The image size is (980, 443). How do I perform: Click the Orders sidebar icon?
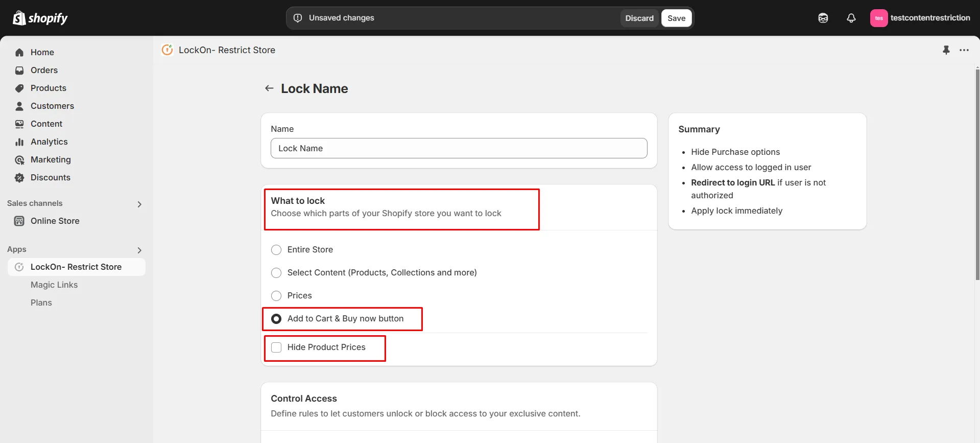click(19, 70)
